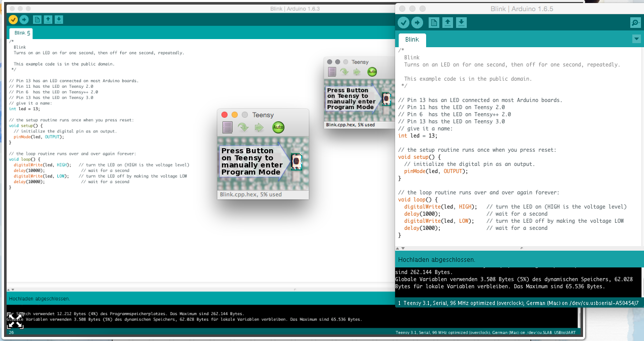Click Program arrow in front Teensy window
644x341 pixels.
point(243,127)
